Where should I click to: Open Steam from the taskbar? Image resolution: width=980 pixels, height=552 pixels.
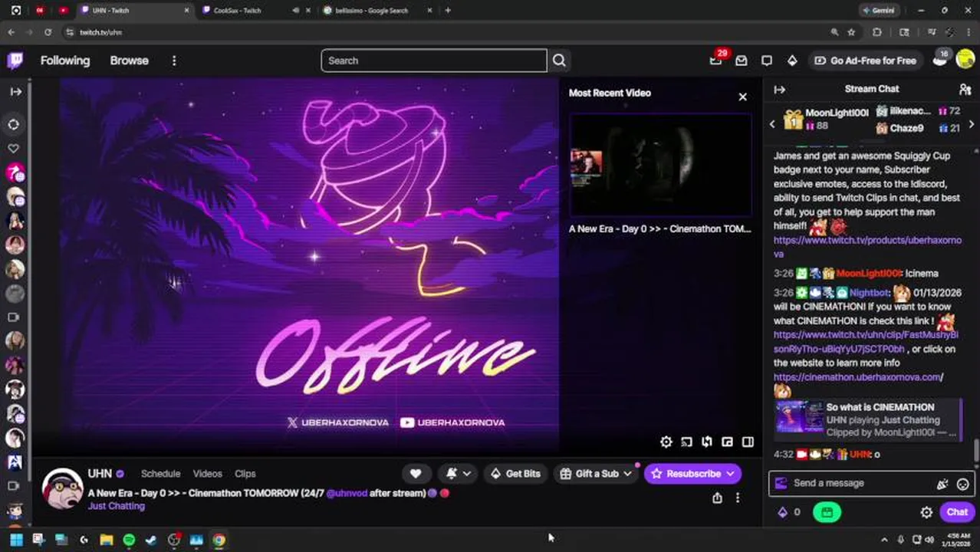click(x=151, y=540)
